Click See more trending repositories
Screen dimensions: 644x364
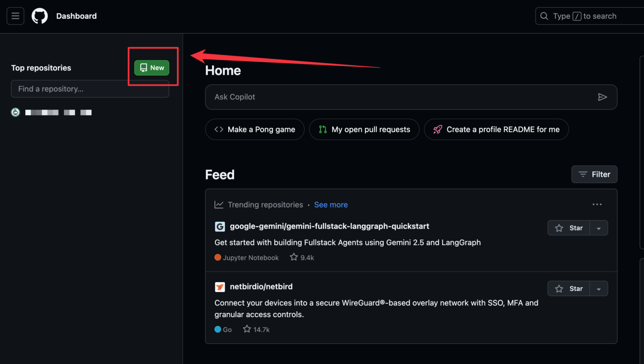click(x=331, y=205)
